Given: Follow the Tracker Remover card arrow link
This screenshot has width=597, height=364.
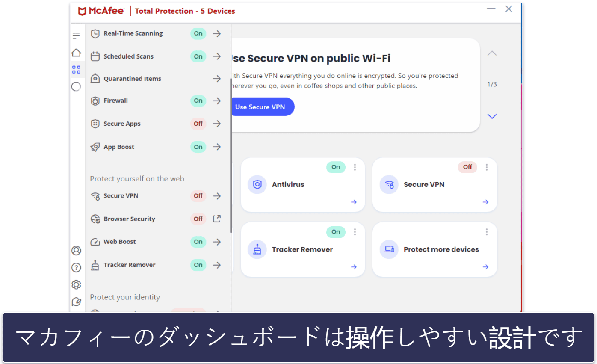Looking at the screenshot, I should (x=354, y=267).
